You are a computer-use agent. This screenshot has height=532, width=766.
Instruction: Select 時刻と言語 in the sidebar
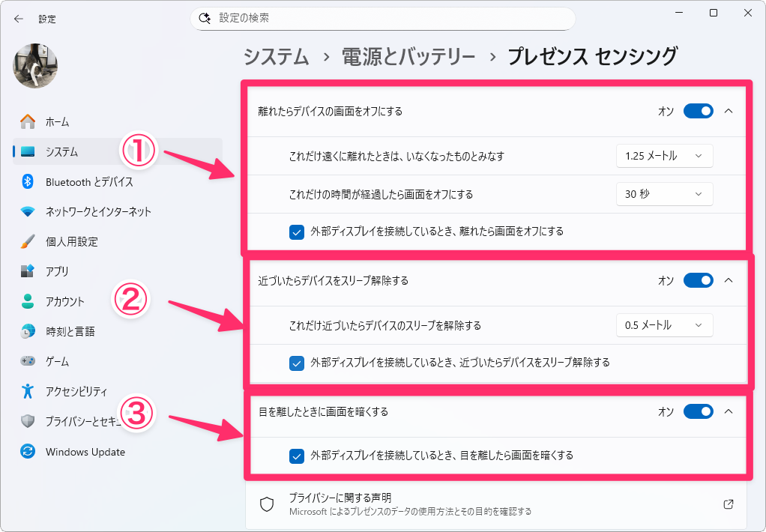point(70,331)
